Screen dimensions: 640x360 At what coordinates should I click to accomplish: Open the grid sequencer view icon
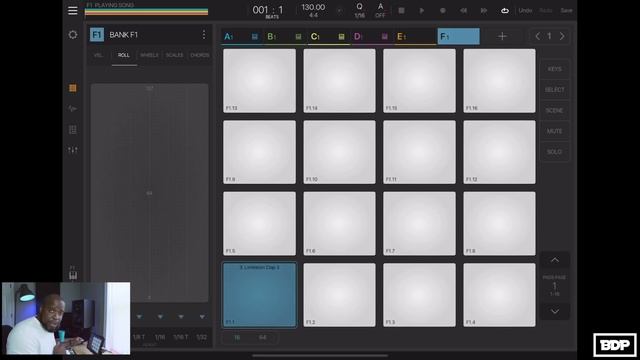tap(73, 130)
